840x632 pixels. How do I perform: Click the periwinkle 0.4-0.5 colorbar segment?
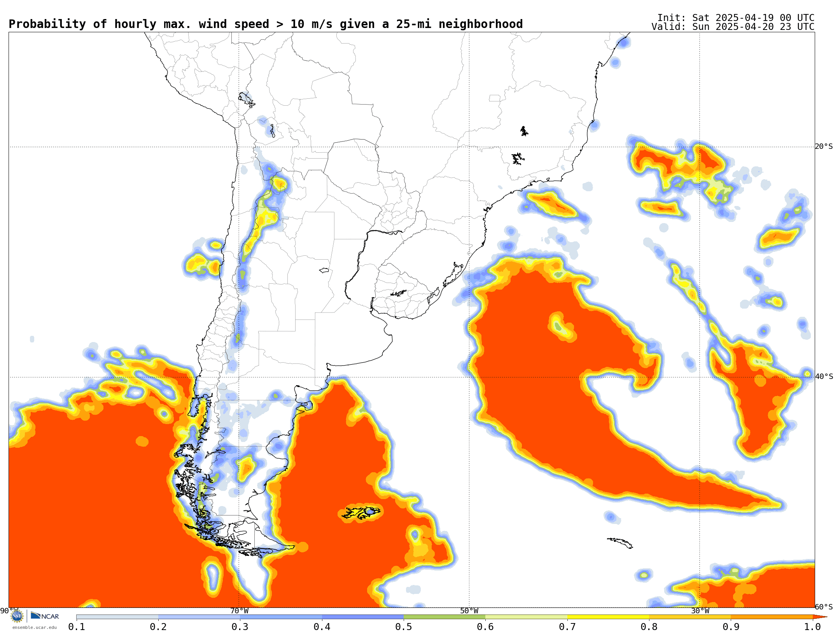tap(363, 617)
